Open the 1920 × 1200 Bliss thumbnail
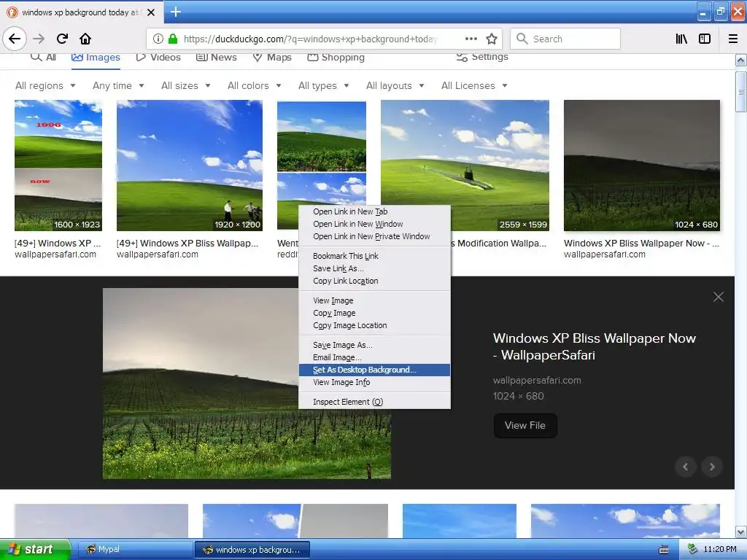This screenshot has width=747, height=560. pyautogui.click(x=190, y=166)
